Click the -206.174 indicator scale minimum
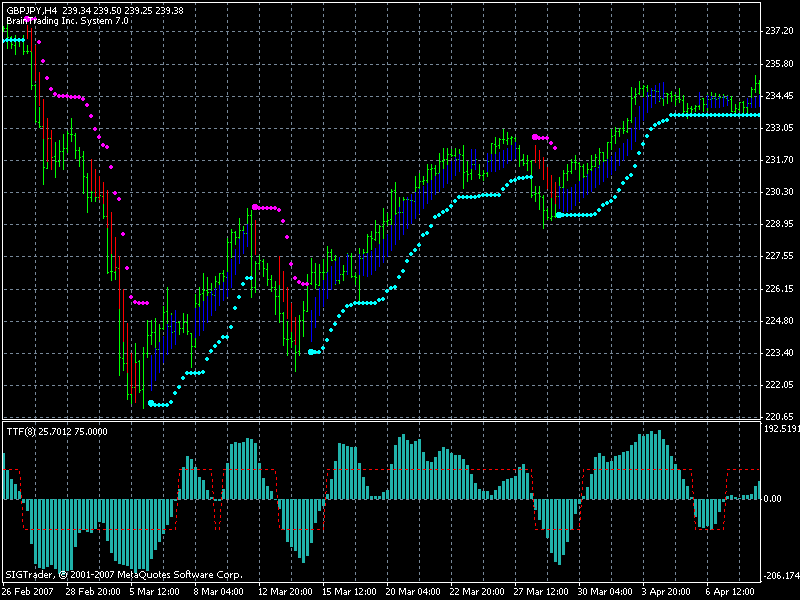Image resolution: width=800 pixels, height=600 pixels. click(x=780, y=576)
